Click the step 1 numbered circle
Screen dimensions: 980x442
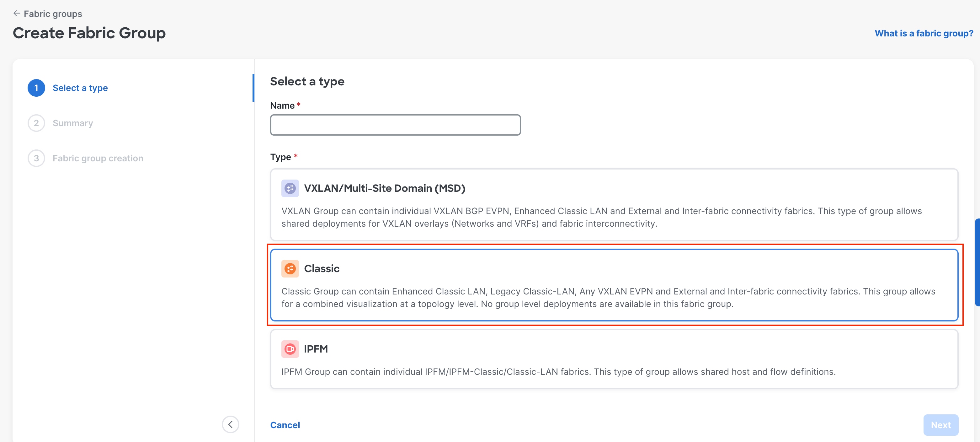(36, 88)
